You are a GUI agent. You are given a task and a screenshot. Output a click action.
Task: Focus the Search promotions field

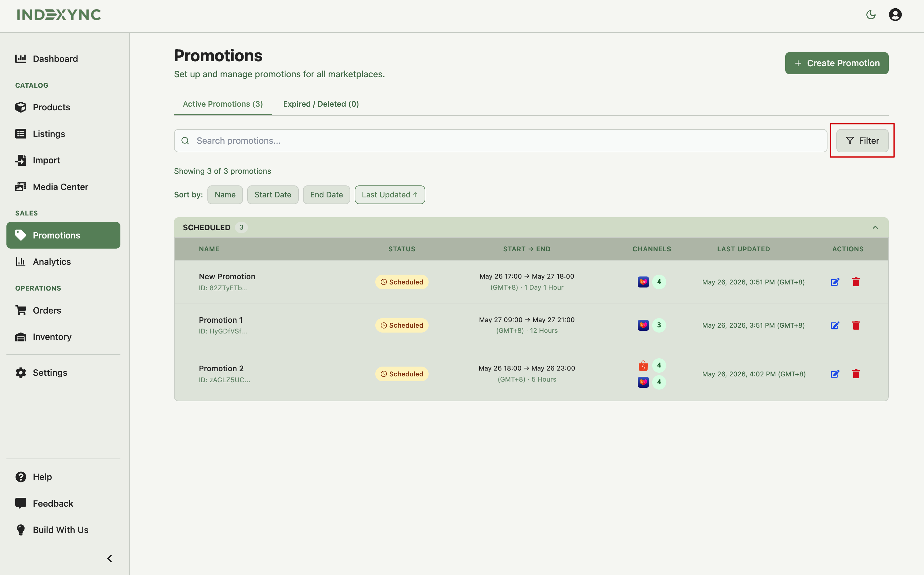coord(500,141)
